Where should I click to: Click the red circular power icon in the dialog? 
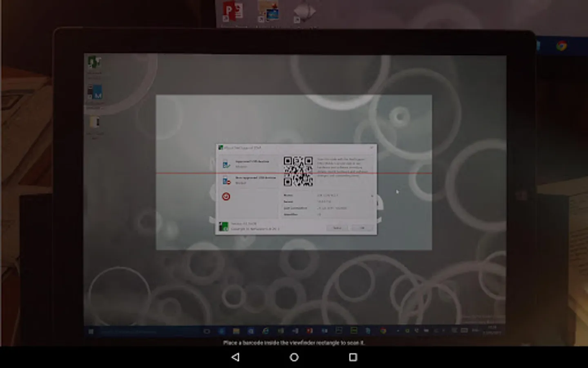226,196
